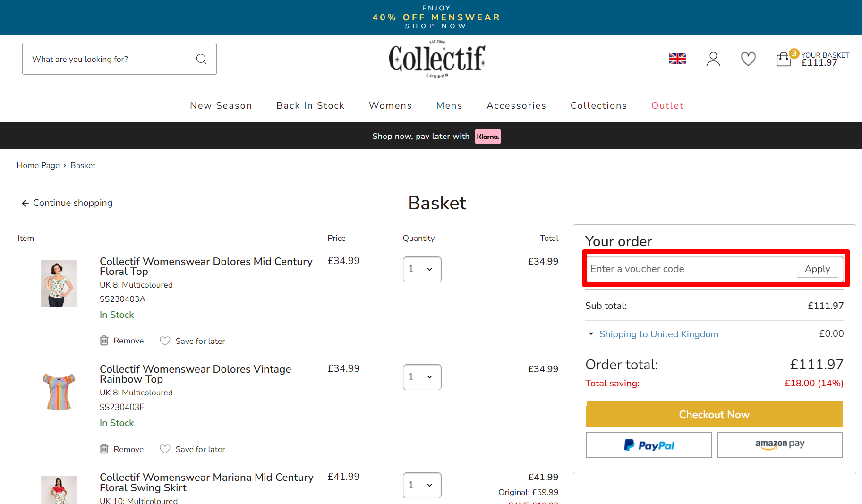This screenshot has height=504, width=862.
Task: Open quantity dropdown for the Rainbow Top
Action: pyautogui.click(x=422, y=377)
